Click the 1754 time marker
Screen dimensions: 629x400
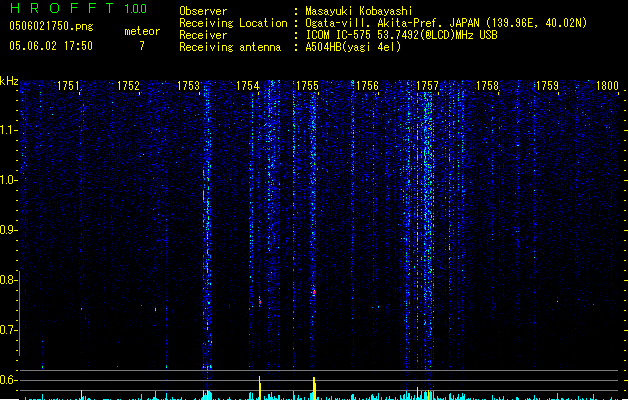pyautogui.click(x=248, y=86)
